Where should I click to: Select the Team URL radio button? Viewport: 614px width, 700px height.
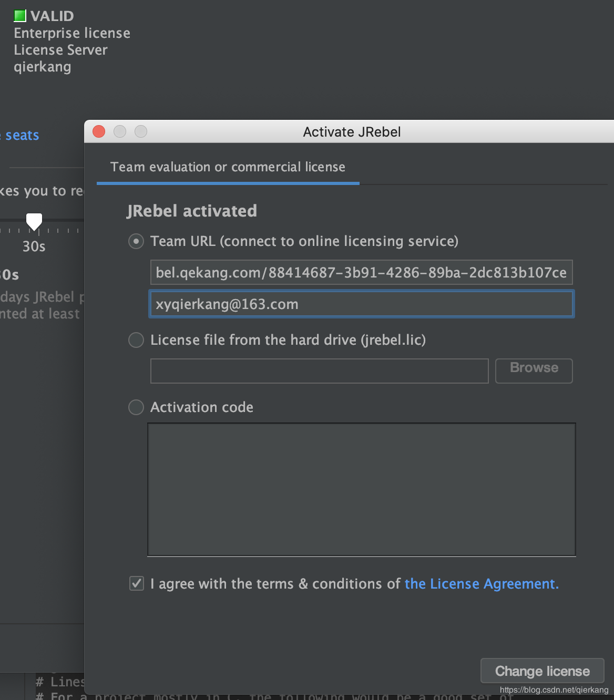click(136, 241)
